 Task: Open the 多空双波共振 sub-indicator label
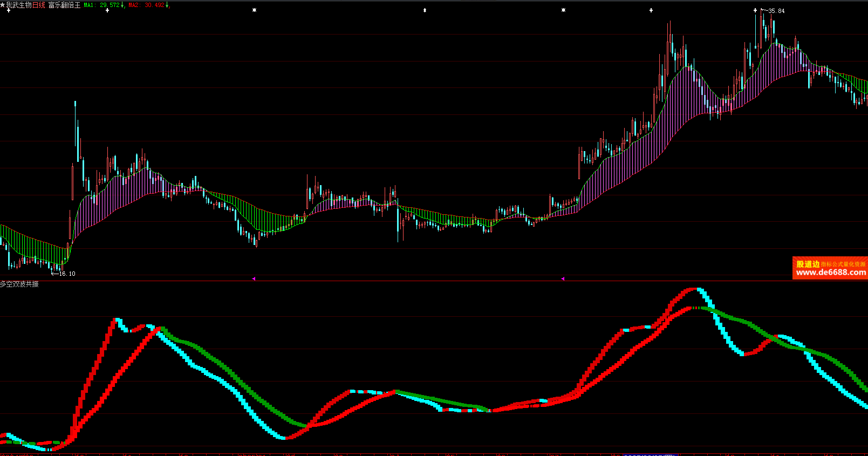point(19,284)
